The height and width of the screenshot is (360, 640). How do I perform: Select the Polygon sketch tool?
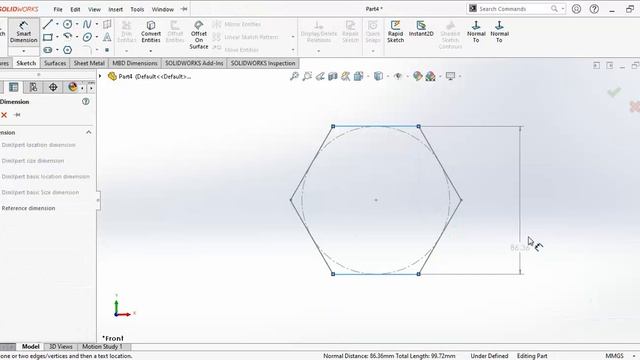(68, 50)
